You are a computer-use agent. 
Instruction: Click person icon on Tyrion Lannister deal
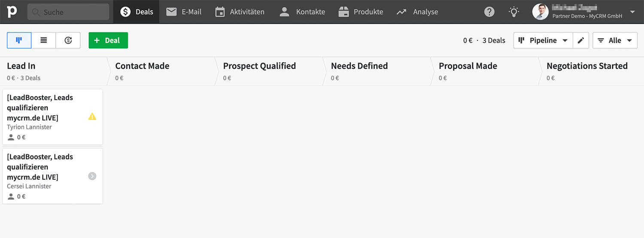click(x=11, y=138)
